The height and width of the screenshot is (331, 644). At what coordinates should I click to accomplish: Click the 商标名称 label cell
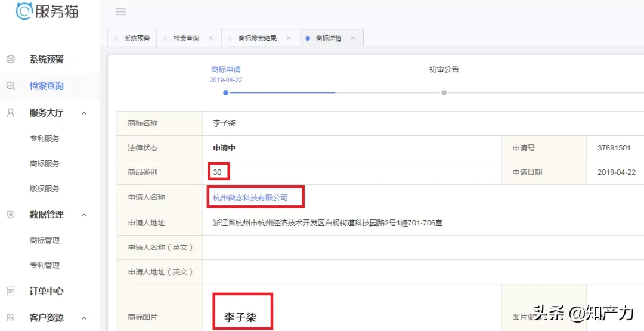159,123
